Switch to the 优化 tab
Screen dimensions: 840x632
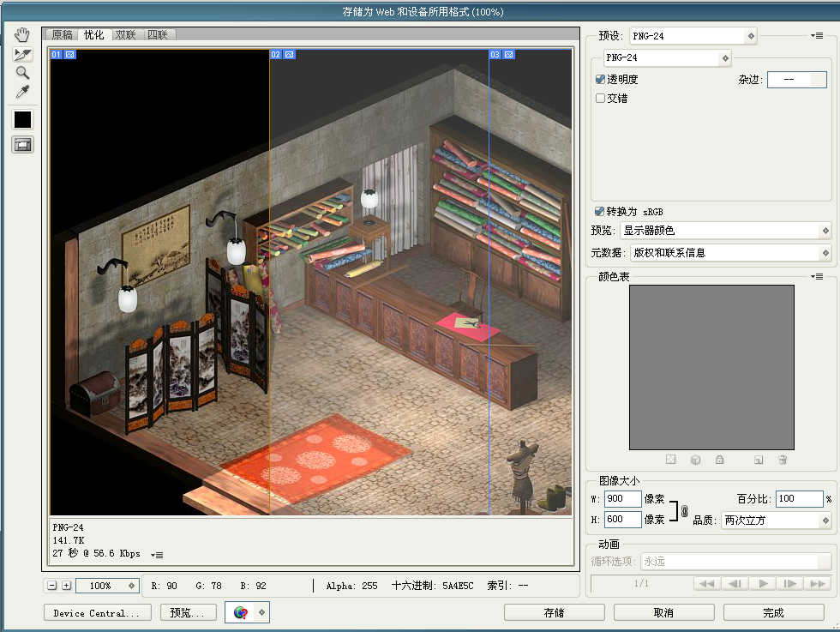[x=93, y=35]
